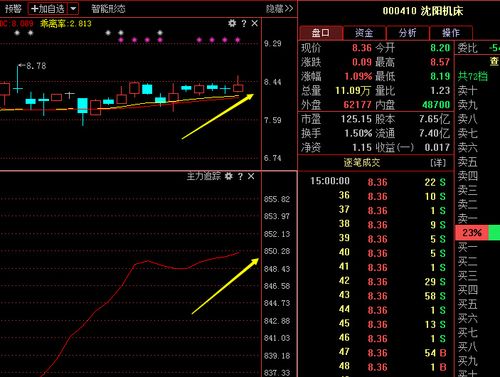
Task: Select the 市盈 value 125.15
Action: click(x=356, y=119)
